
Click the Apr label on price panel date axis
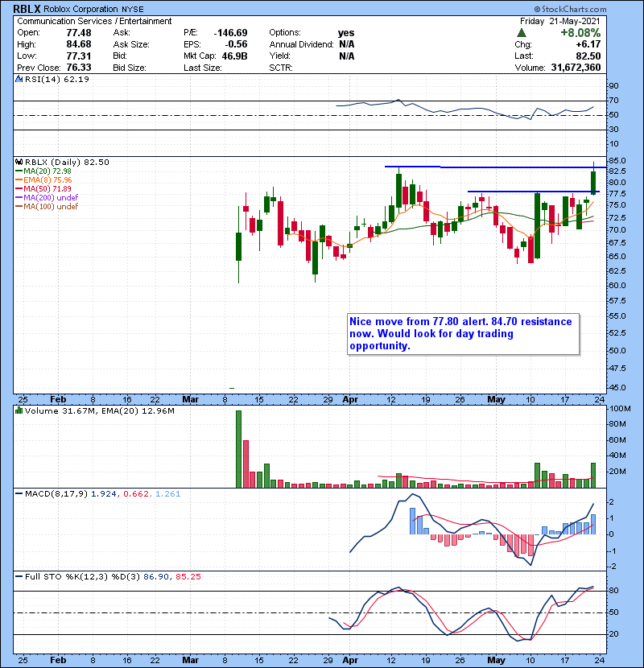coord(350,400)
